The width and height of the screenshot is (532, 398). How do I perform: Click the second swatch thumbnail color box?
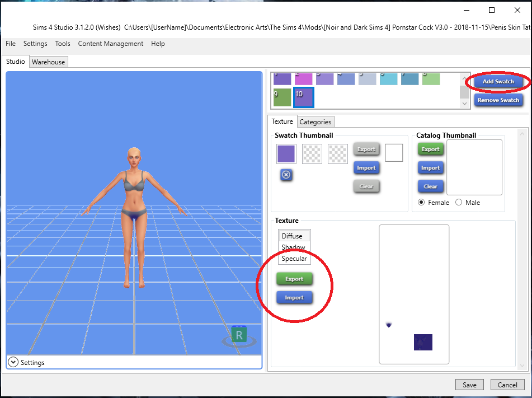pyautogui.click(x=312, y=154)
